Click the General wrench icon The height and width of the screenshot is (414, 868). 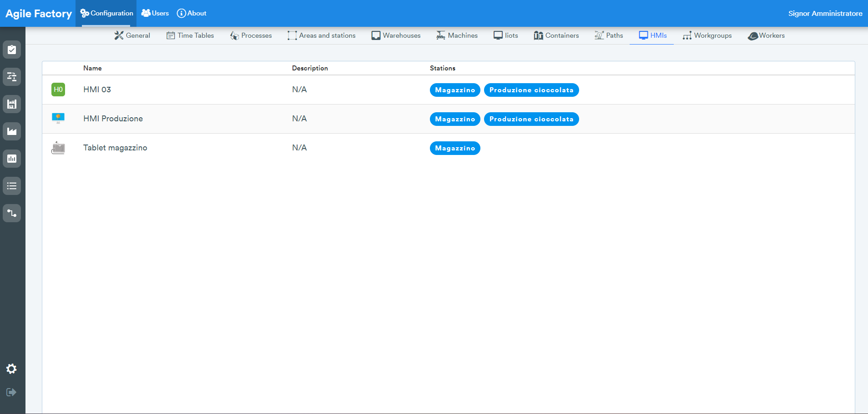click(x=119, y=35)
